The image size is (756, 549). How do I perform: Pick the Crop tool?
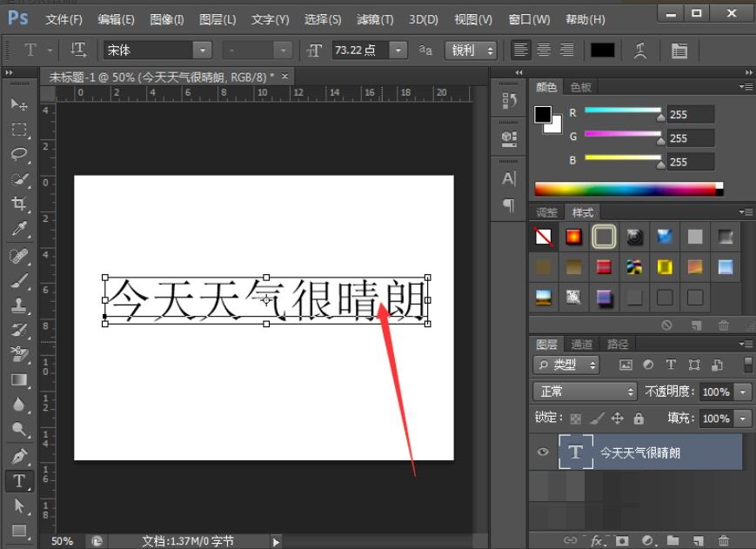(x=18, y=204)
